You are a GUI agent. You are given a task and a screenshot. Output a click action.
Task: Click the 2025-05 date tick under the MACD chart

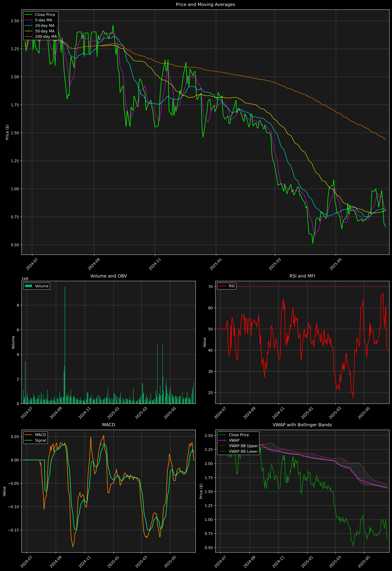point(170,562)
